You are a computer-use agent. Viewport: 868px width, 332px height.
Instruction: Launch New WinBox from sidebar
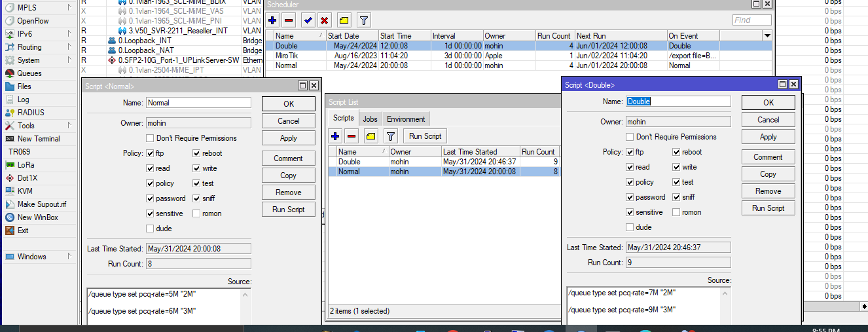[x=38, y=217]
